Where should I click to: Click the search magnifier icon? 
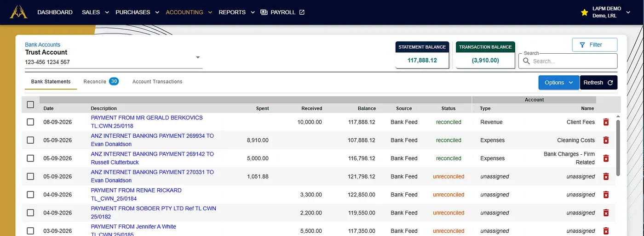coord(527,61)
